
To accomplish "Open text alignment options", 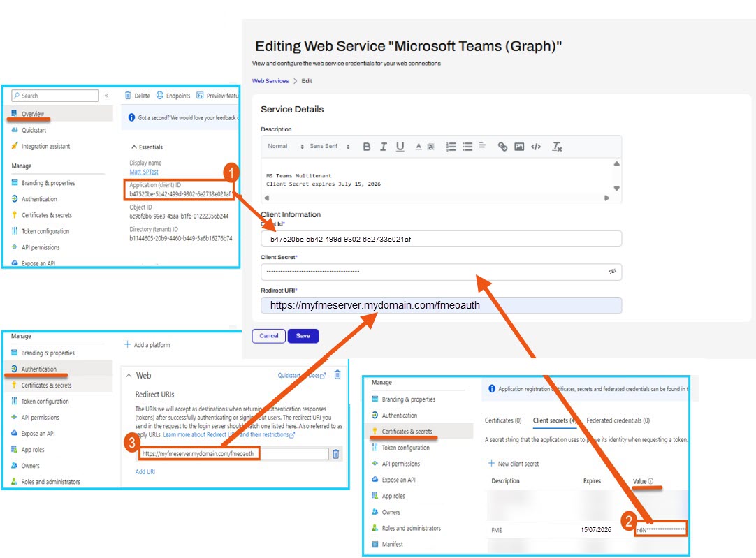I will point(482,145).
